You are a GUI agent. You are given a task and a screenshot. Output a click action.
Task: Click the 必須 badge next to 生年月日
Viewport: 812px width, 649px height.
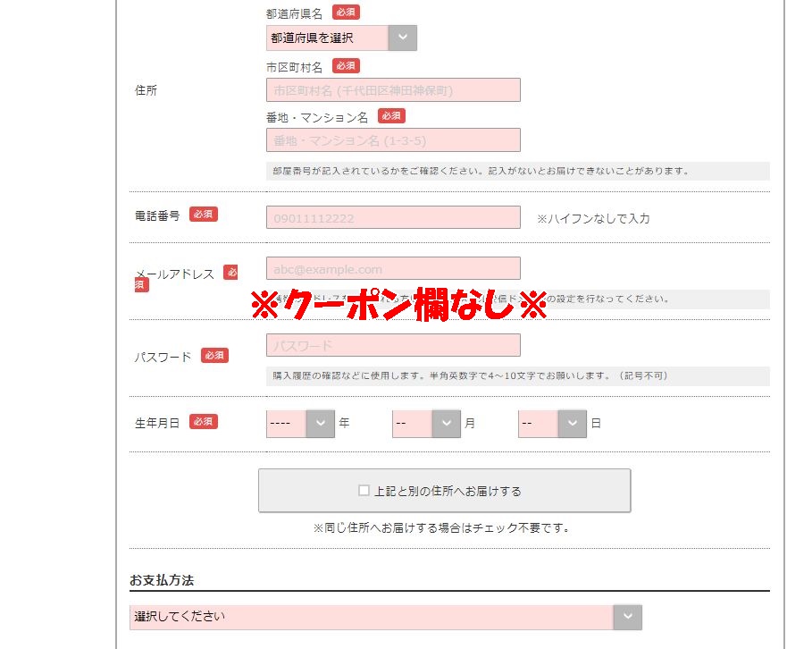point(204,421)
